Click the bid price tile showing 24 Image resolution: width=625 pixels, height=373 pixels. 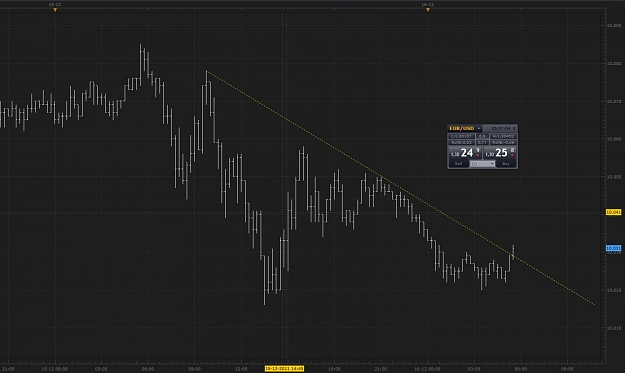point(465,153)
